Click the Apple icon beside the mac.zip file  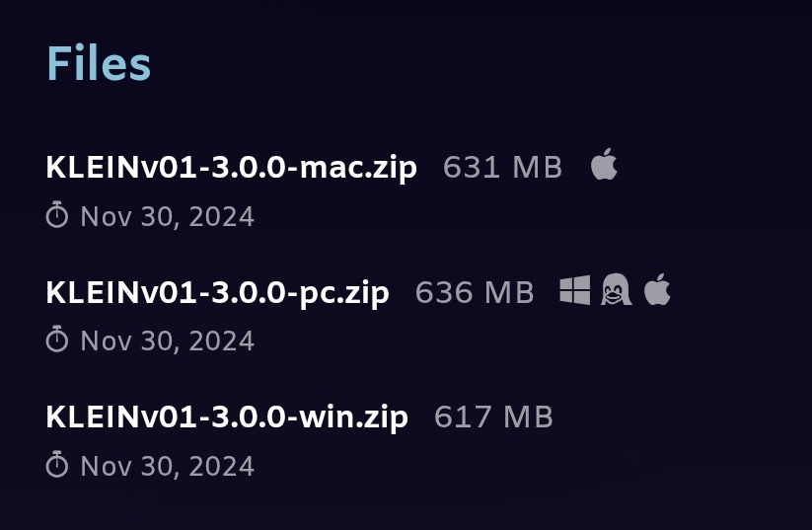point(604,164)
